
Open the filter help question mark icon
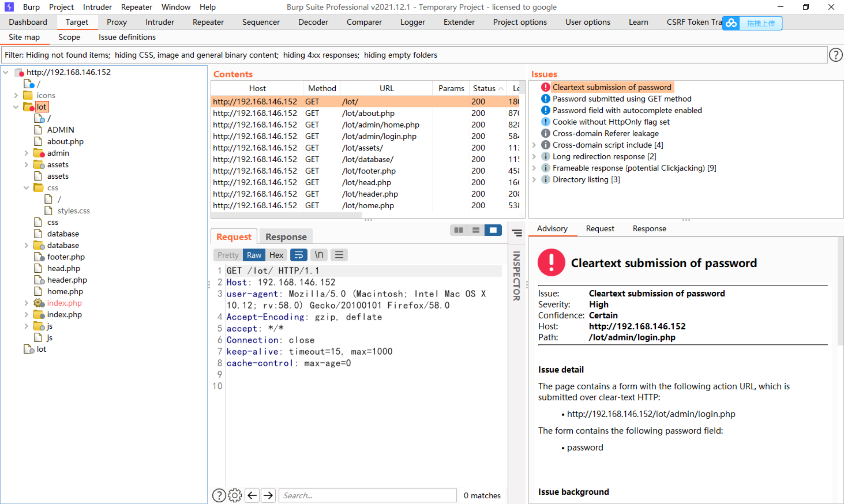coord(835,55)
